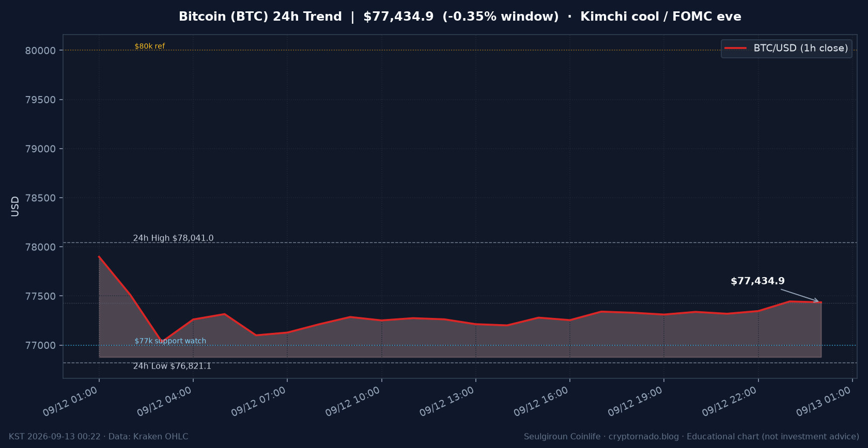Click the chart title starting "Bitcoin (BTC) 24h Trend"
868x448 pixels.
pyautogui.click(x=460, y=17)
